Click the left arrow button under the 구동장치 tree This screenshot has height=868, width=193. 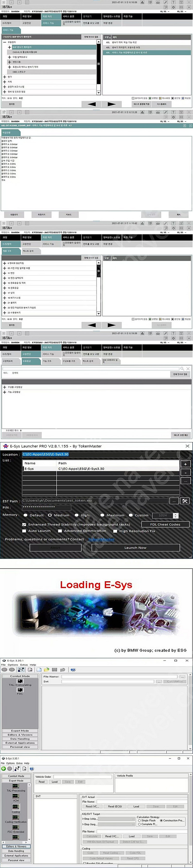click(x=91, y=104)
